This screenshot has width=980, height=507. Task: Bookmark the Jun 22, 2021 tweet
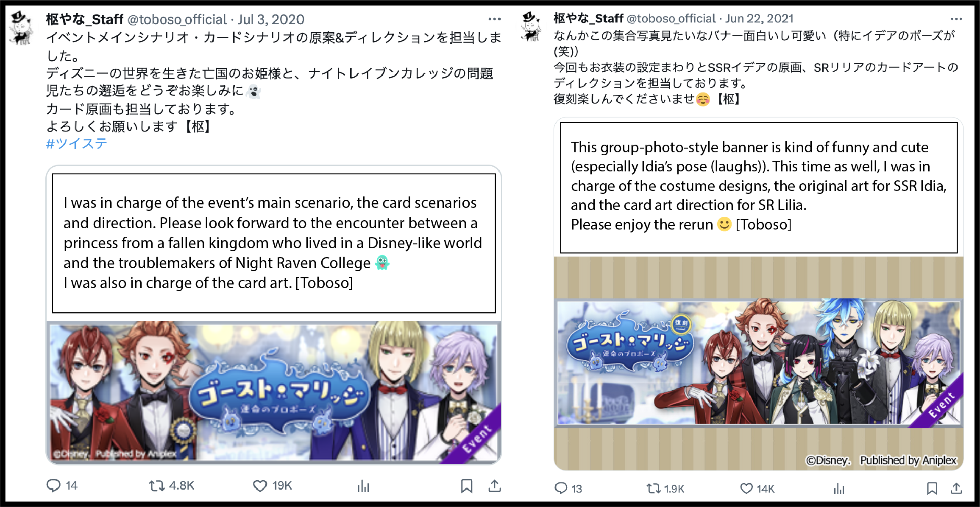932,489
